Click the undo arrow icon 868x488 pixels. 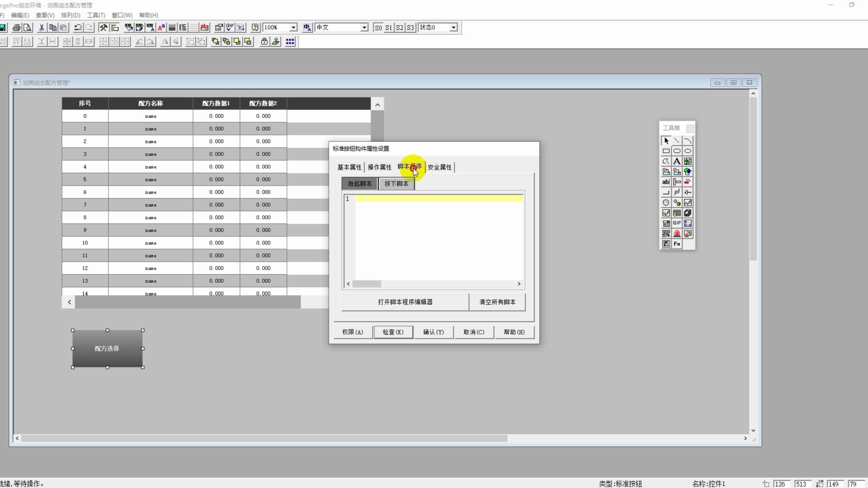(x=78, y=28)
